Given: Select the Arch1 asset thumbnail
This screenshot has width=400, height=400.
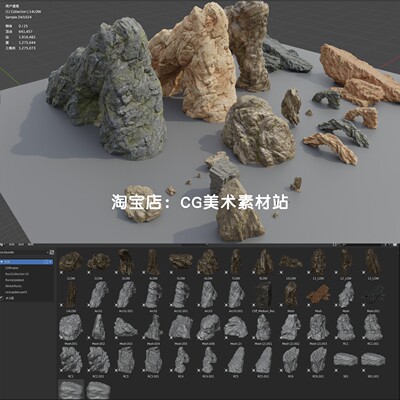Looking at the screenshot, I should coord(99,294).
